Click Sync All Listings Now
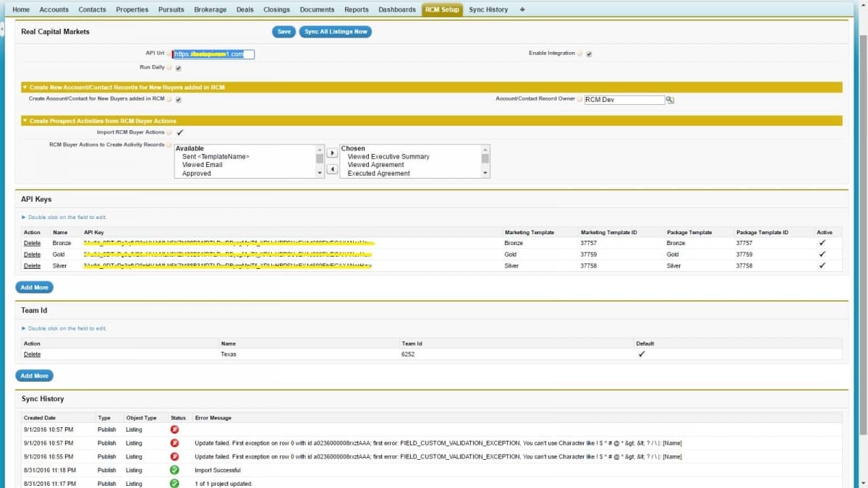This screenshot has height=488, width=868. coord(336,32)
